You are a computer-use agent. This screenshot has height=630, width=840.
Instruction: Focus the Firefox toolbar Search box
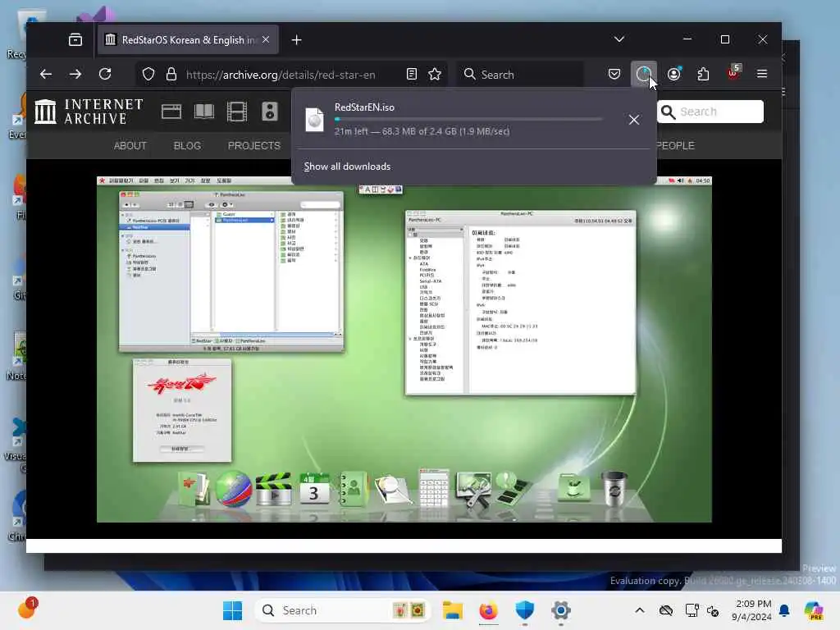[x=519, y=75]
